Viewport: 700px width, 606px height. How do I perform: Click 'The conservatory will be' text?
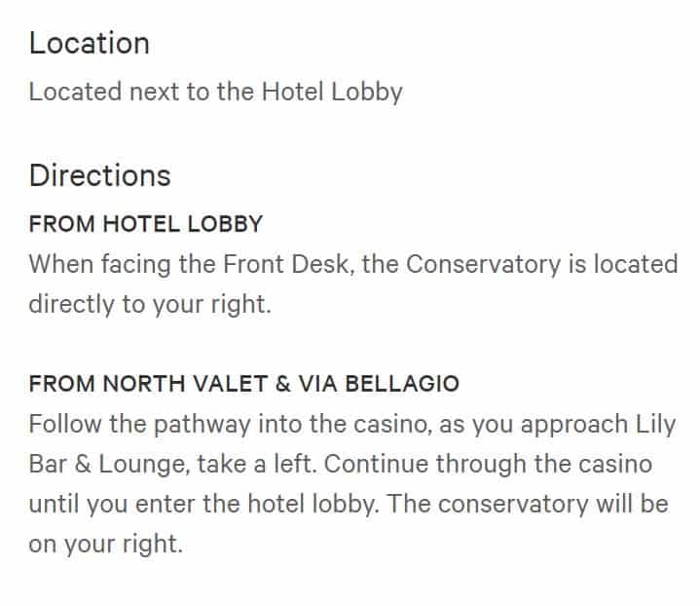(528, 504)
